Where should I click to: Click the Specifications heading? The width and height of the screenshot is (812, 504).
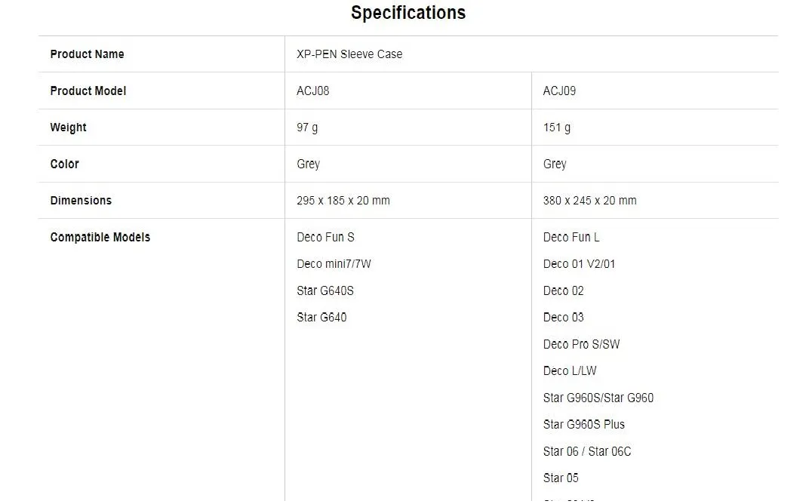(x=408, y=13)
